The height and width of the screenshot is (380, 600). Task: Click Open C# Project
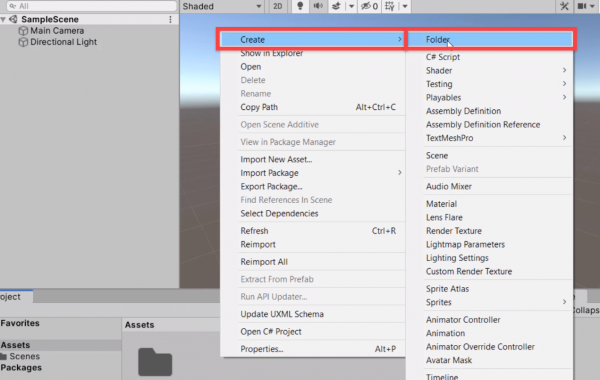click(x=271, y=331)
